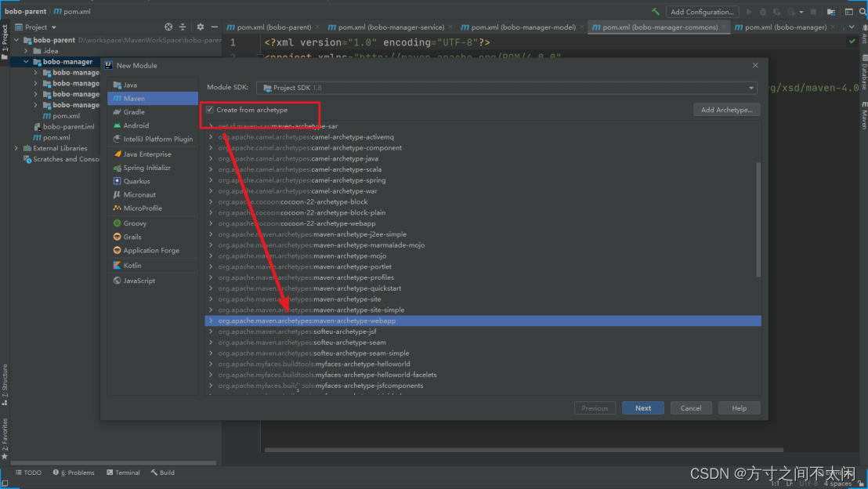Click the Run arrow icon in top toolbar

tap(749, 12)
